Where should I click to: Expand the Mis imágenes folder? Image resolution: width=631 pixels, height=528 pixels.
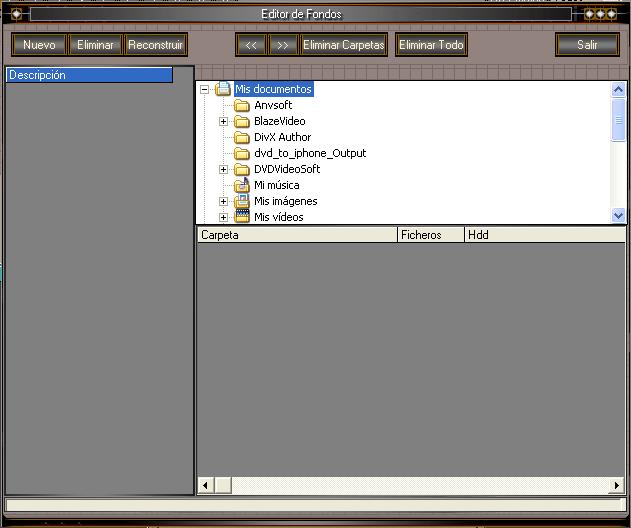[223, 201]
